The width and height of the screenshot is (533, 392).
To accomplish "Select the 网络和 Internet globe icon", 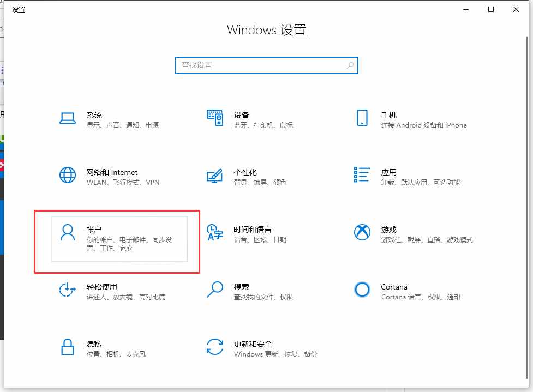I will pos(68,175).
